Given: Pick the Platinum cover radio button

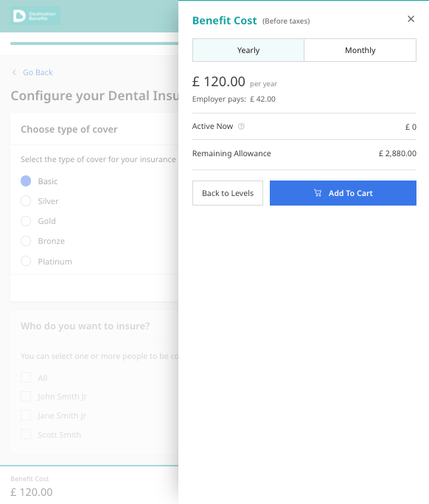Looking at the screenshot, I should point(26,261).
